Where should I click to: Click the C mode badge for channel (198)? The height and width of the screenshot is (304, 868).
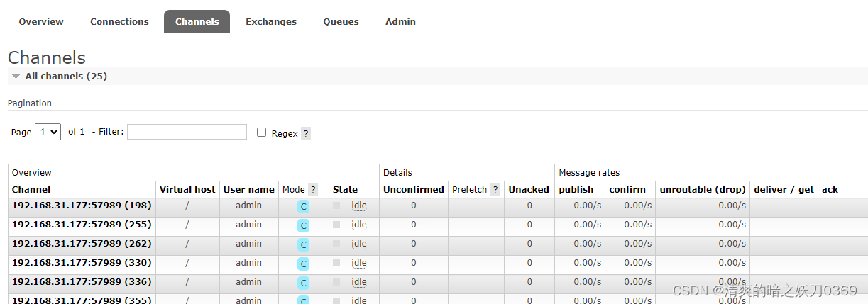[304, 207]
